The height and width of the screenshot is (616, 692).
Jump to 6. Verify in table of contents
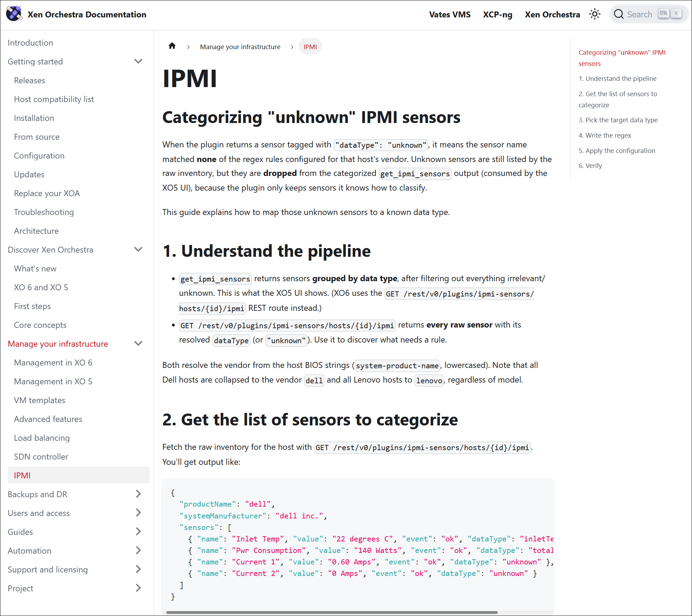click(x=590, y=166)
